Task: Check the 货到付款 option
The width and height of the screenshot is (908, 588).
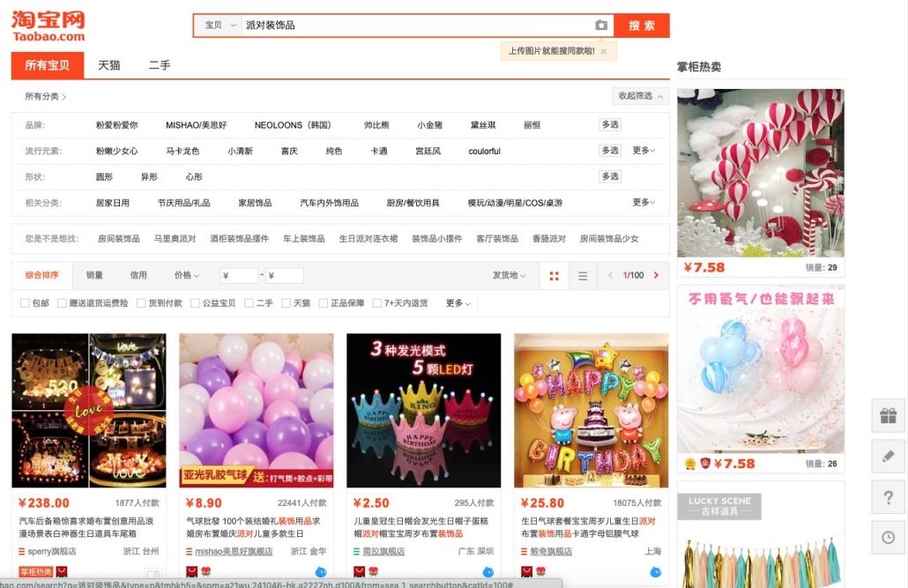Action: pyautogui.click(x=141, y=303)
